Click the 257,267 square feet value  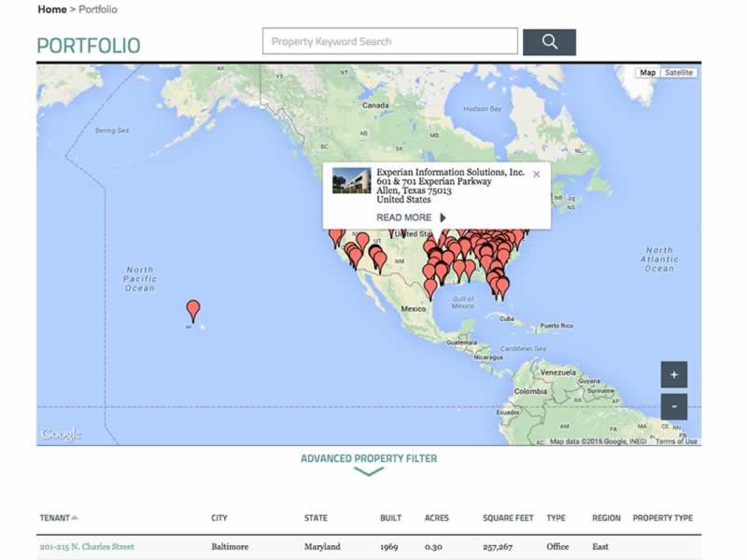tap(498, 547)
